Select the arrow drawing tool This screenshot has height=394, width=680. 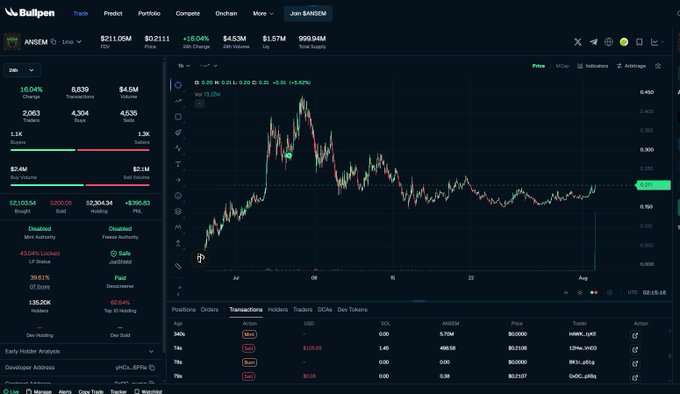178,180
